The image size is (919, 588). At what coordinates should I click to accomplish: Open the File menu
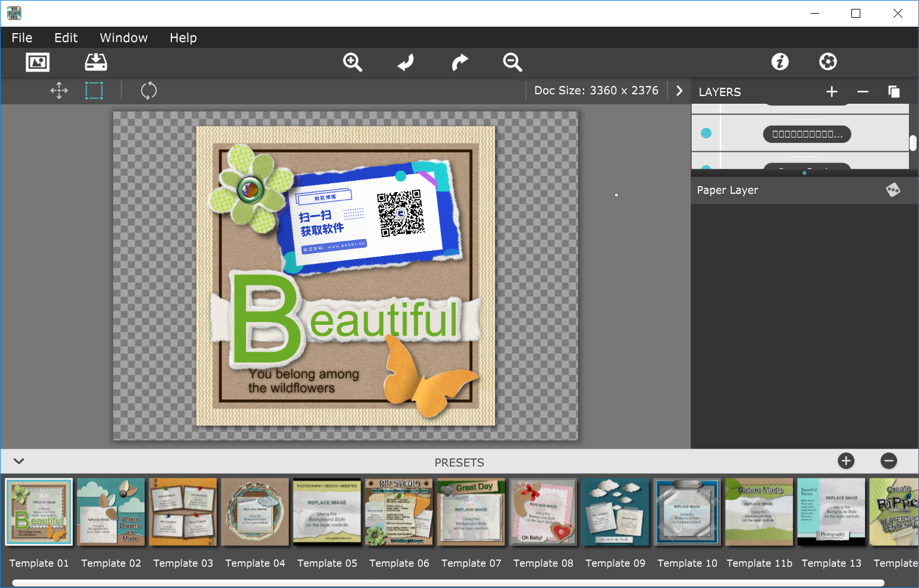22,38
